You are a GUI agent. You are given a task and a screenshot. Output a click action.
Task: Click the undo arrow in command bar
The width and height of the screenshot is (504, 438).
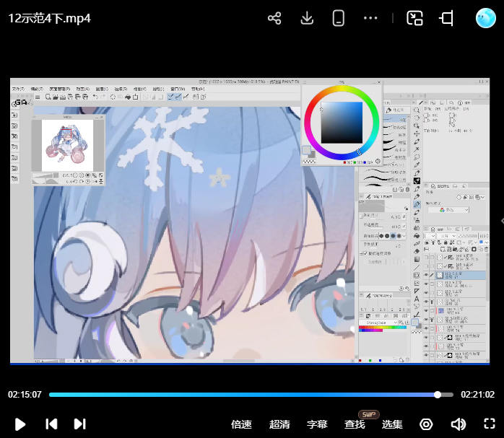[95, 97]
